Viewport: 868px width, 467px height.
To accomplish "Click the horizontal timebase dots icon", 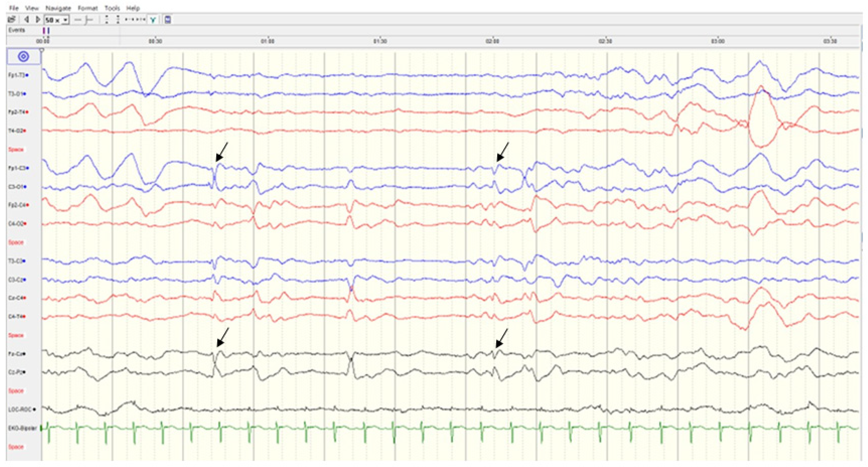I will (135, 20).
